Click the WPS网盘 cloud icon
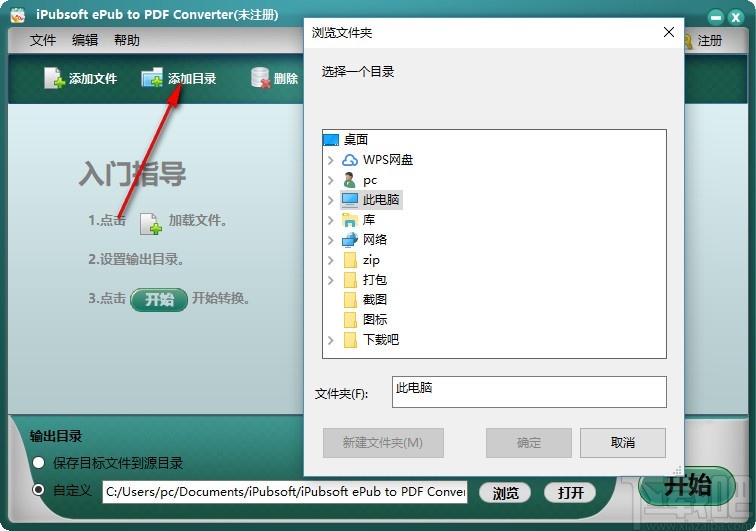This screenshot has width=756, height=531. click(x=350, y=160)
